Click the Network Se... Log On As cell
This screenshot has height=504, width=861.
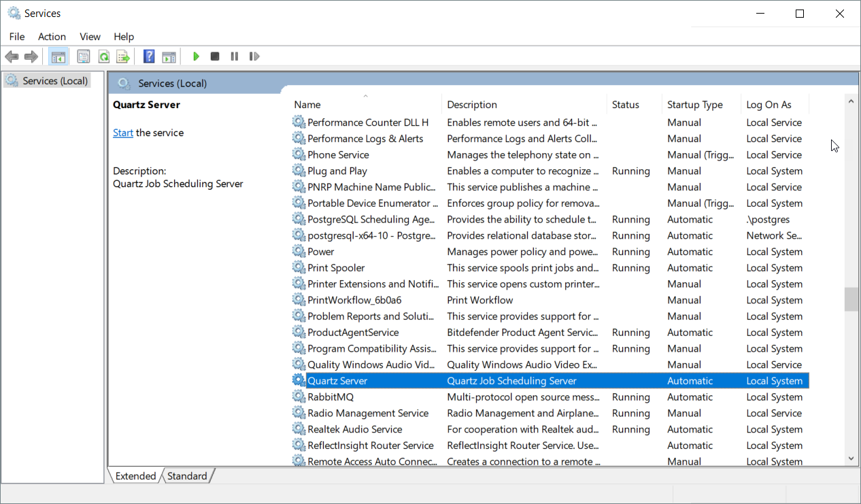tap(774, 235)
